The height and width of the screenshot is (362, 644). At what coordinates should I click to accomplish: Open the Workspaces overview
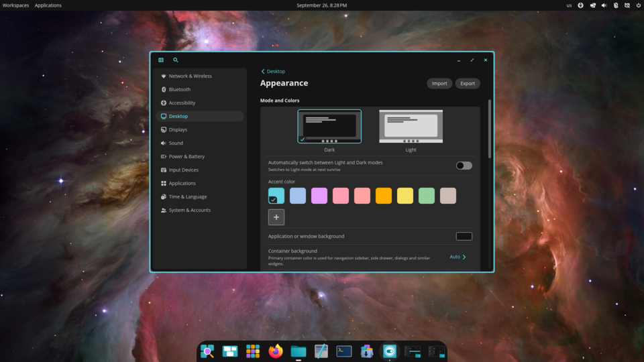pyautogui.click(x=16, y=5)
